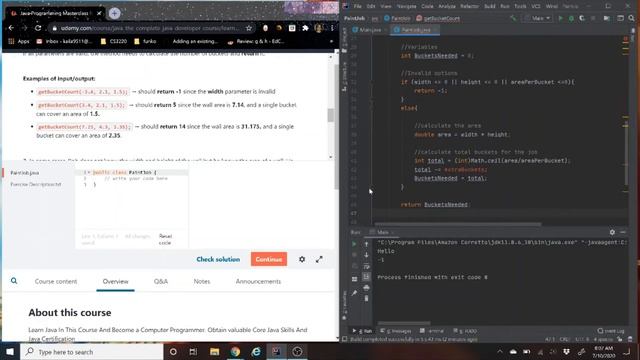Pin the Run tab with the pin icon
This screenshot has height=360, width=640.
(x=354, y=293)
